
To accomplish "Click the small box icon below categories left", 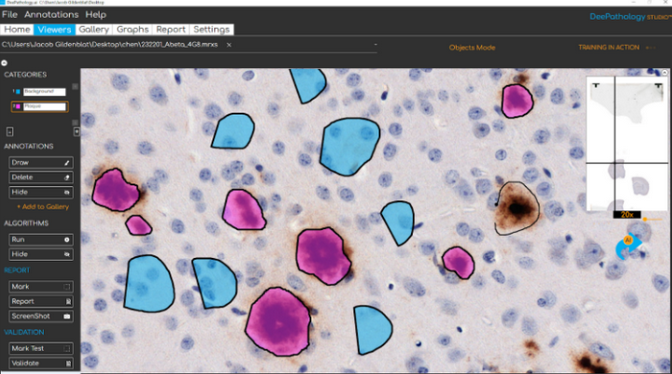I will tap(10, 132).
